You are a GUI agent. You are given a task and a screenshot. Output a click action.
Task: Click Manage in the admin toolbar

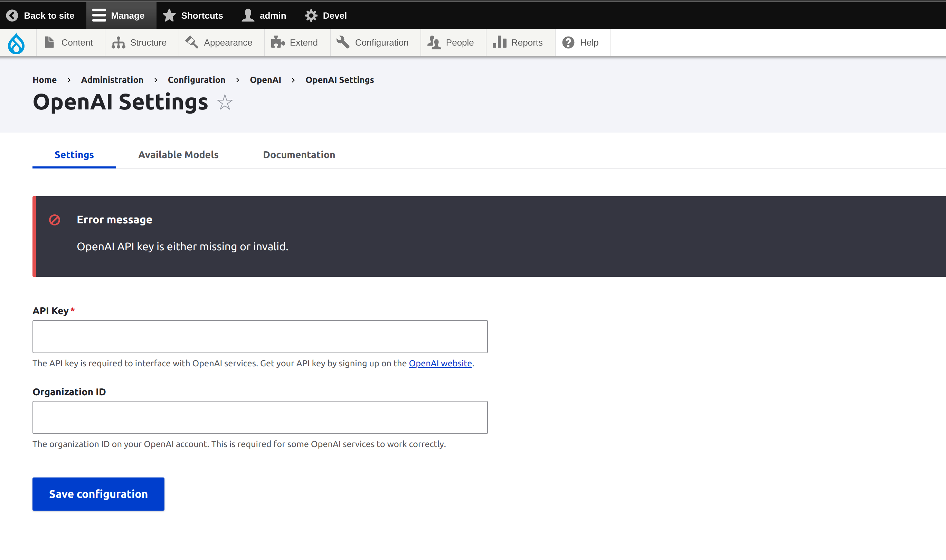[121, 15]
